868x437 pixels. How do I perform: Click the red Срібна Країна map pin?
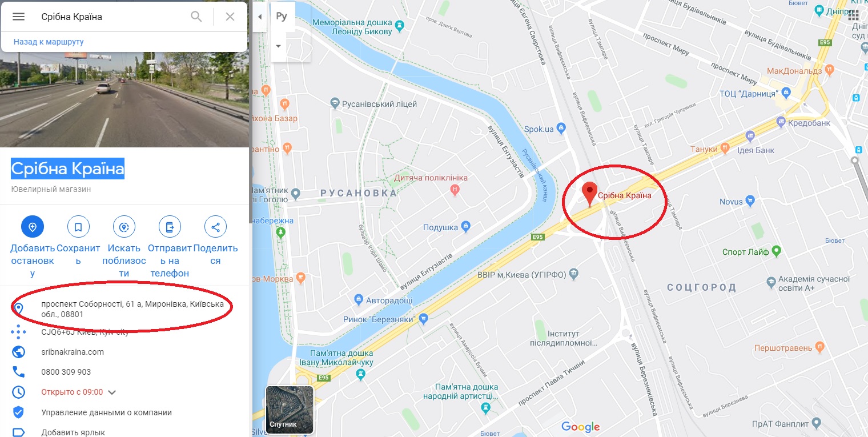(x=589, y=194)
